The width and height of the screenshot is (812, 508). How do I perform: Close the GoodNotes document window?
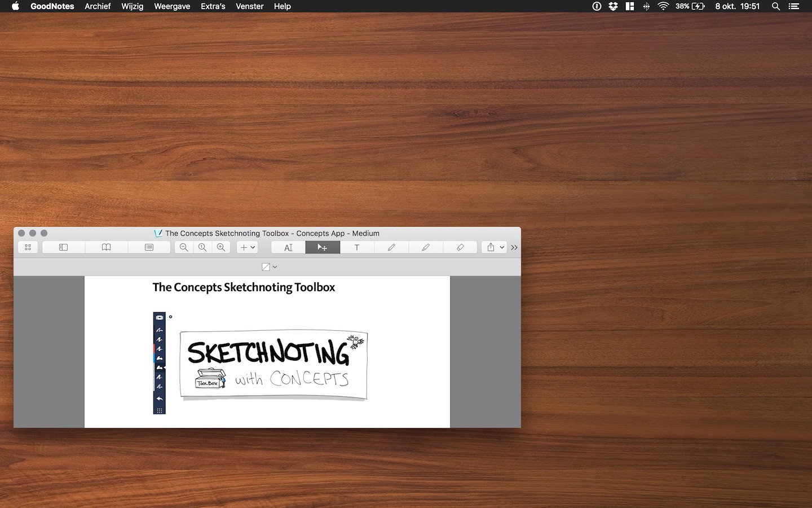[x=21, y=233]
